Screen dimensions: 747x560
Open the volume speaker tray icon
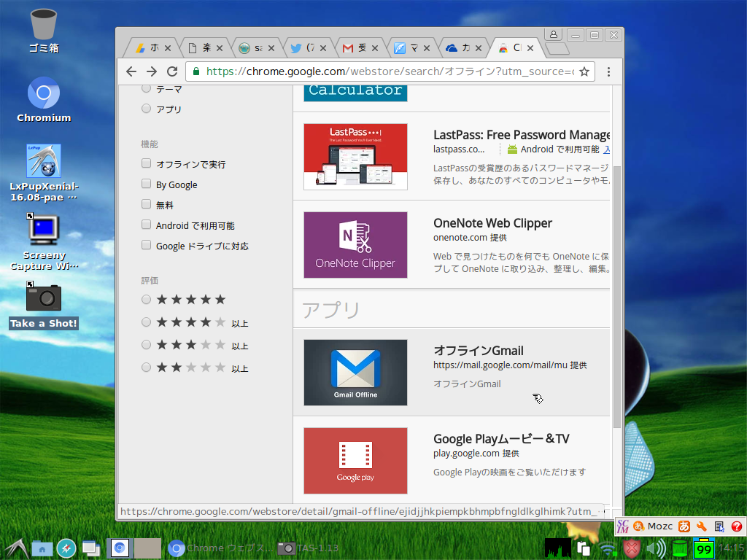[x=657, y=549]
